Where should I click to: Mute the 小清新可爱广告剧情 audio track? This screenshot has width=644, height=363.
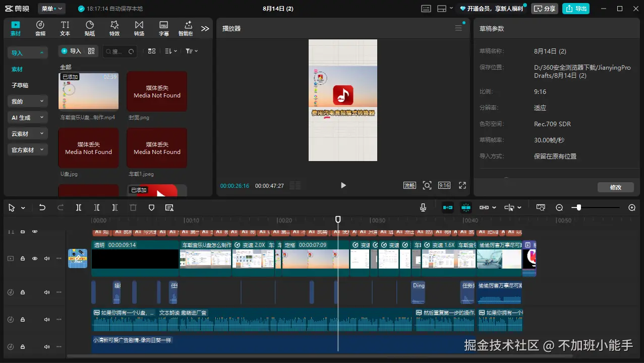pyautogui.click(x=47, y=347)
